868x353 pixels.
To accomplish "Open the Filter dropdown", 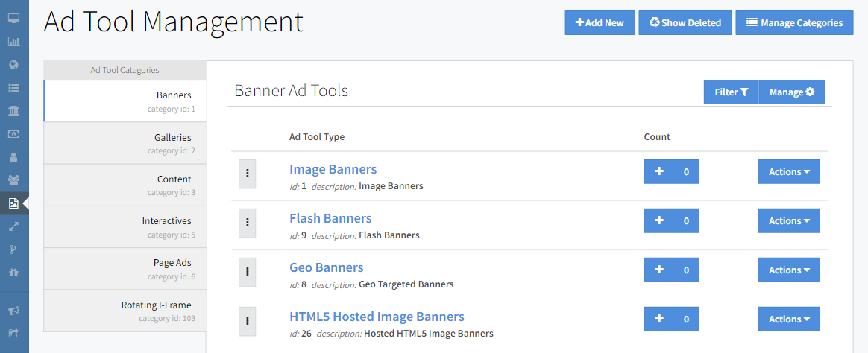I will pyautogui.click(x=731, y=92).
